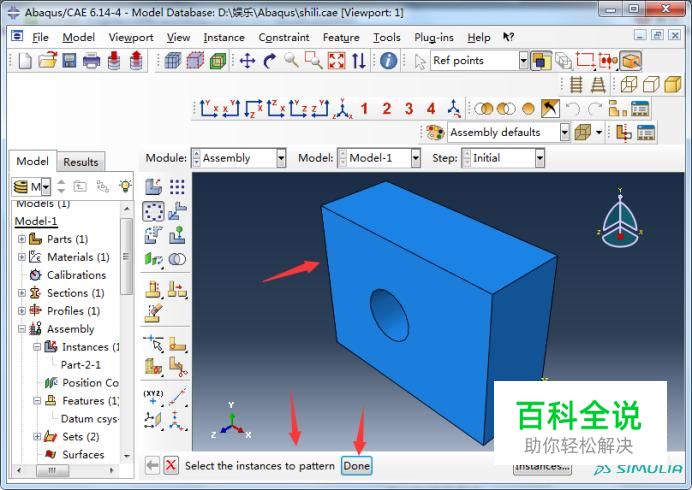Open the Assembly defaults color dropdown
Viewport: 692px width, 490px height.
(564, 132)
